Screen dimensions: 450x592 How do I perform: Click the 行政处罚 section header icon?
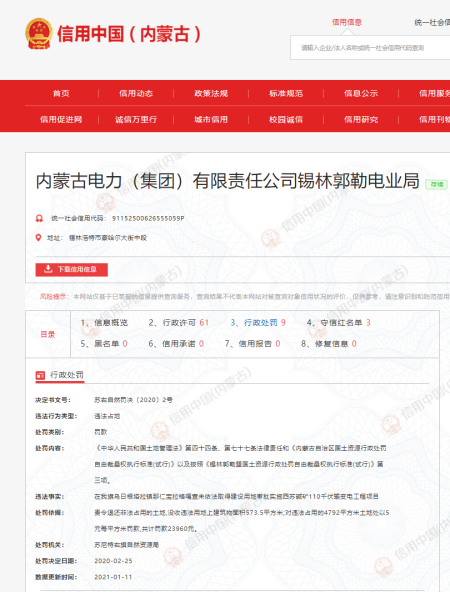tap(40, 375)
